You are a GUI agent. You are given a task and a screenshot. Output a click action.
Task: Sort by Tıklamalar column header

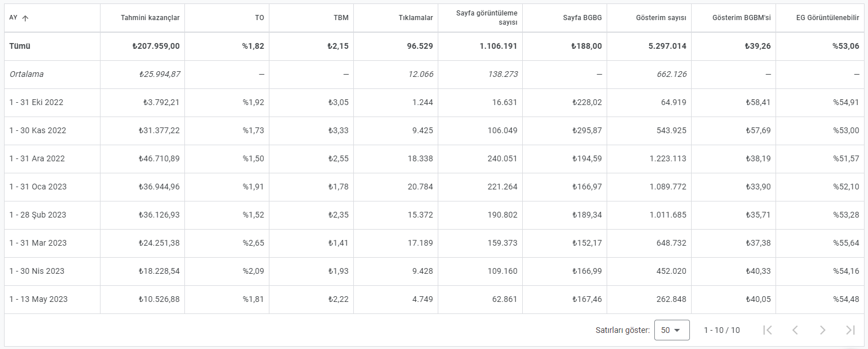(416, 18)
